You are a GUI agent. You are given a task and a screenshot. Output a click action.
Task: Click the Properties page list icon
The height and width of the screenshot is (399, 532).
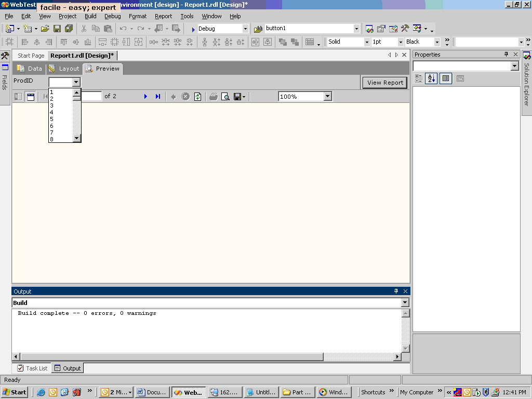pyautogui.click(x=445, y=79)
